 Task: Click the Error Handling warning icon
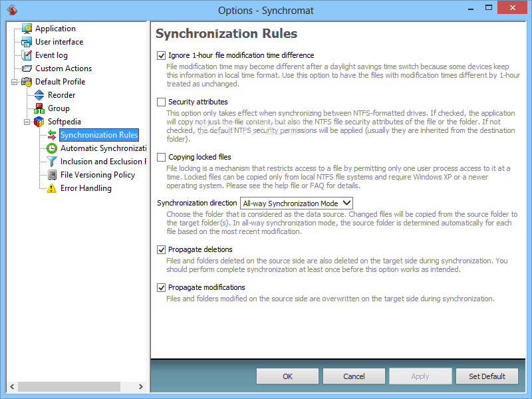(52, 188)
